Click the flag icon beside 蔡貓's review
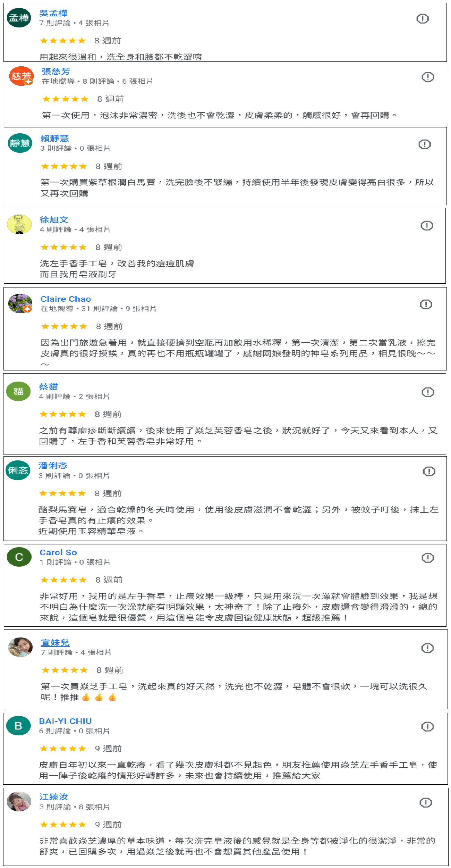The height and width of the screenshot is (868, 451). (428, 392)
